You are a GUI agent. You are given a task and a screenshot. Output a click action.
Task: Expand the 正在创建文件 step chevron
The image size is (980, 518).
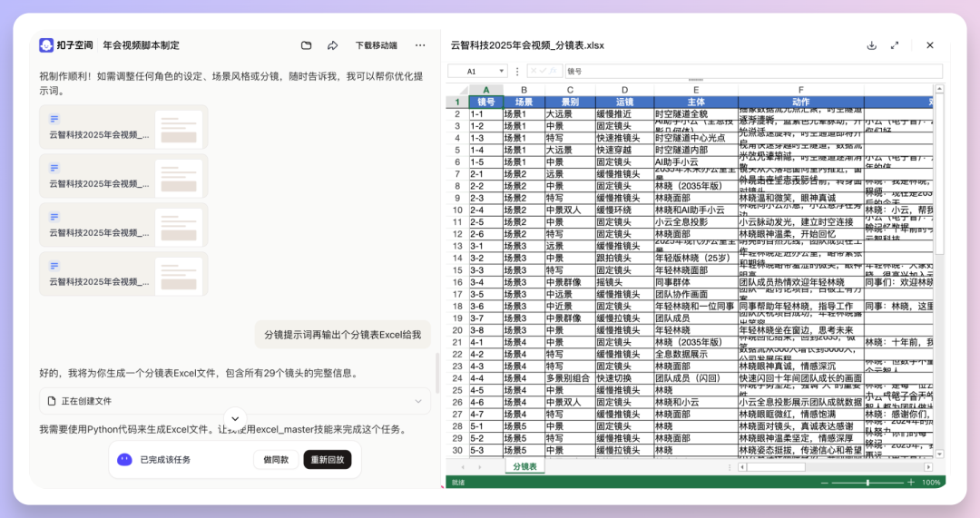pyautogui.click(x=418, y=400)
